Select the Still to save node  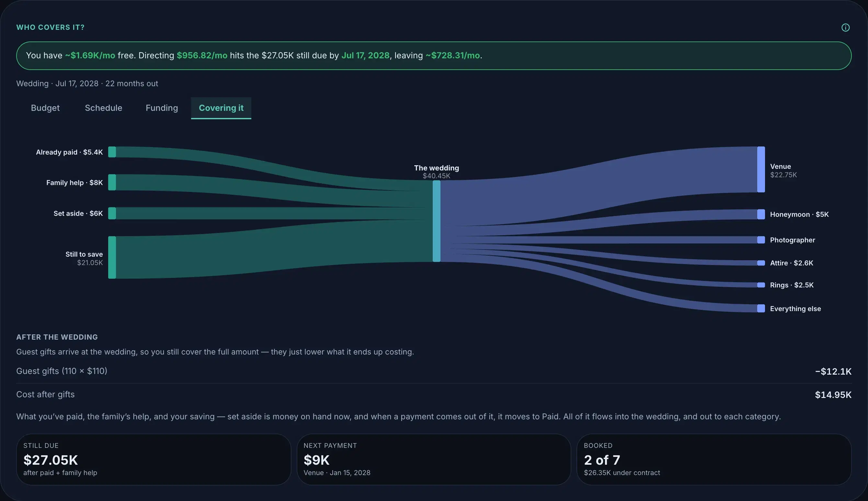[x=112, y=257]
